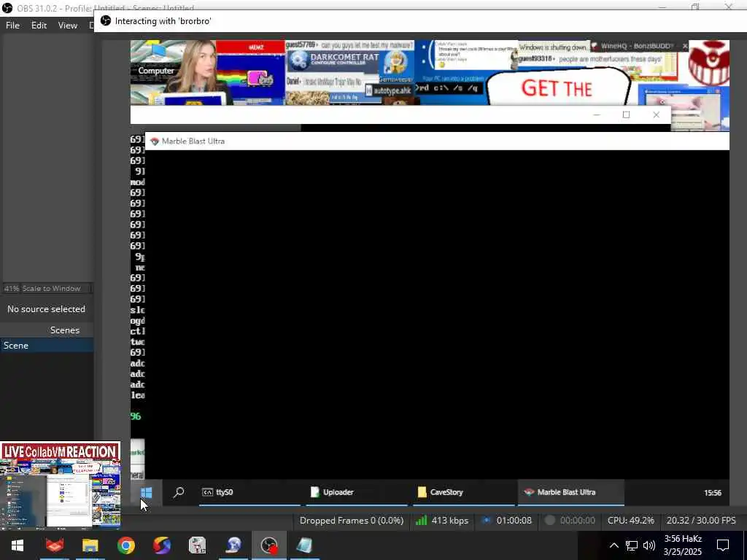Click the 413 kbps status value
The height and width of the screenshot is (560, 747).
pos(449,521)
